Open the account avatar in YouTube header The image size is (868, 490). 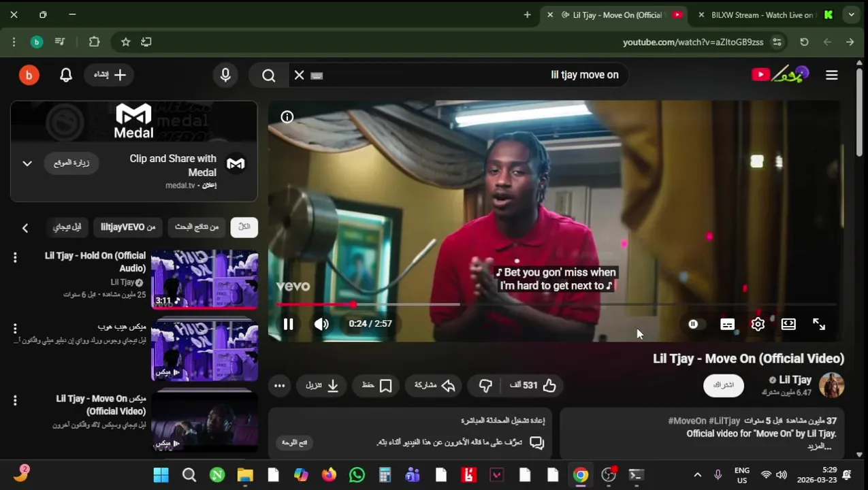(x=29, y=75)
